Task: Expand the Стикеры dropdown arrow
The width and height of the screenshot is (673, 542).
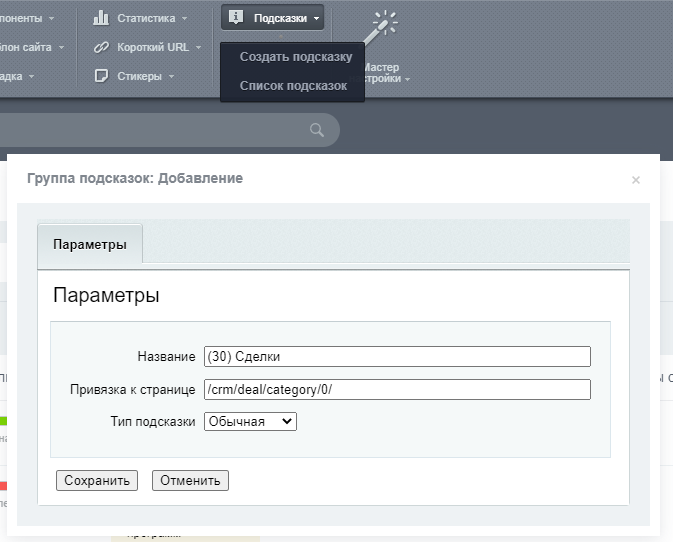Action: click(171, 76)
